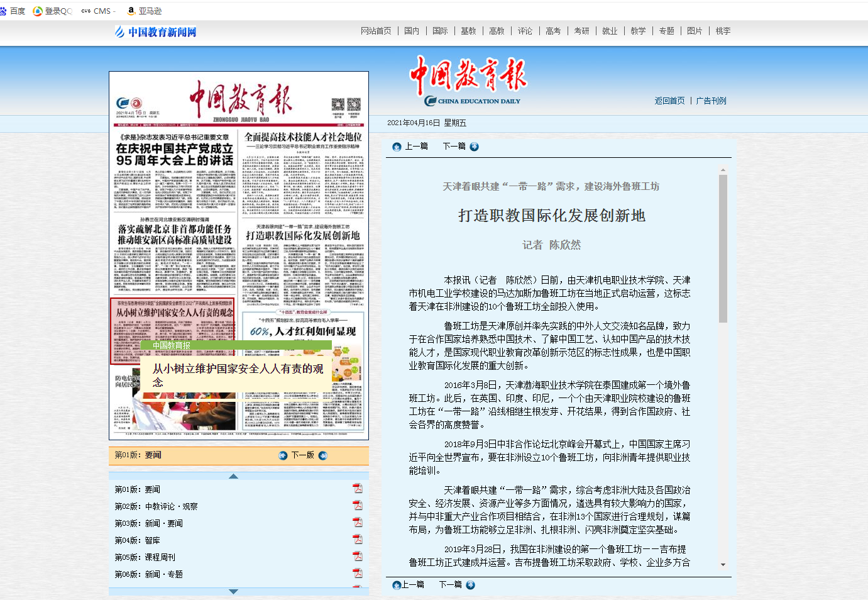
Task: Open PDF icon for 第01版 要闻
Action: (x=357, y=489)
